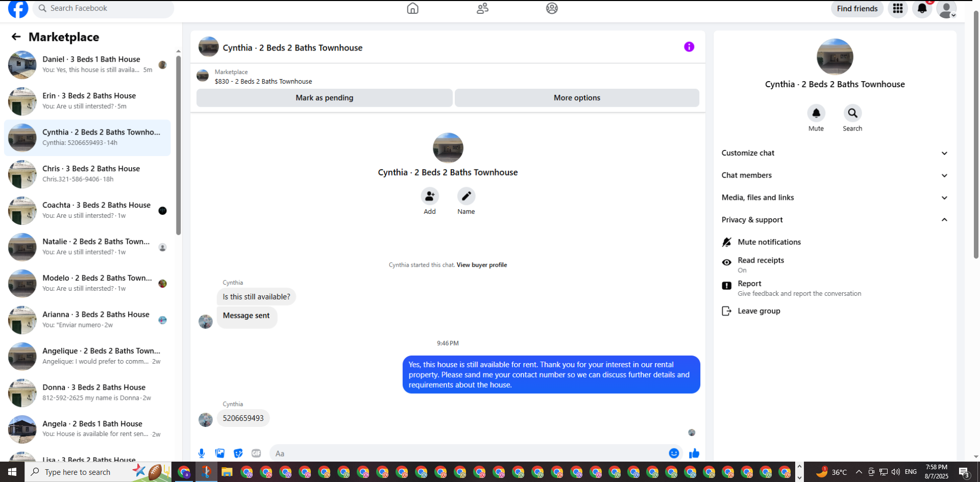The height and width of the screenshot is (482, 980).
Task: Open Chris 3 Beds 2 Baths House chat
Action: click(x=87, y=174)
